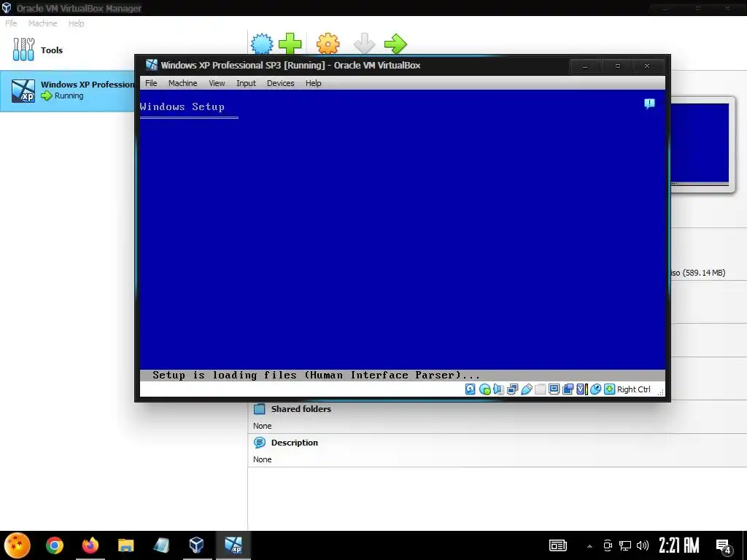Click the Meet Now camera tray icon
747x560 pixels.
[x=608, y=545]
